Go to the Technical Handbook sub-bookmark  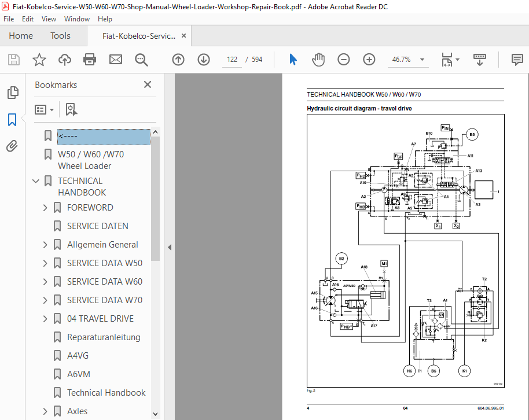tap(106, 393)
